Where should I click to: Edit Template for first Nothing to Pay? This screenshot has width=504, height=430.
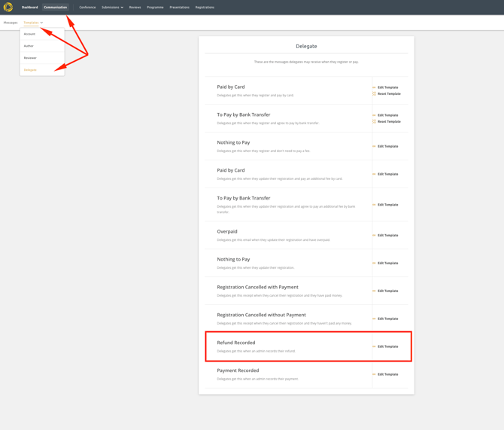click(x=387, y=146)
